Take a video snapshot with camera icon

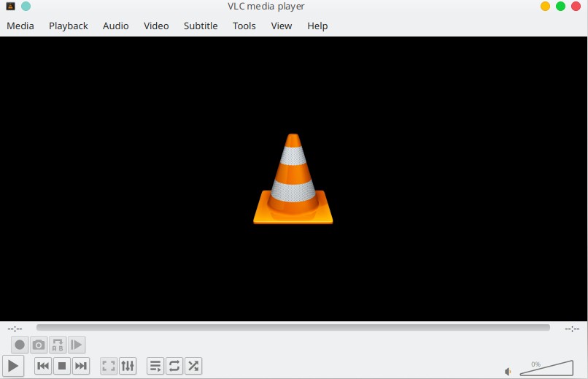(39, 345)
